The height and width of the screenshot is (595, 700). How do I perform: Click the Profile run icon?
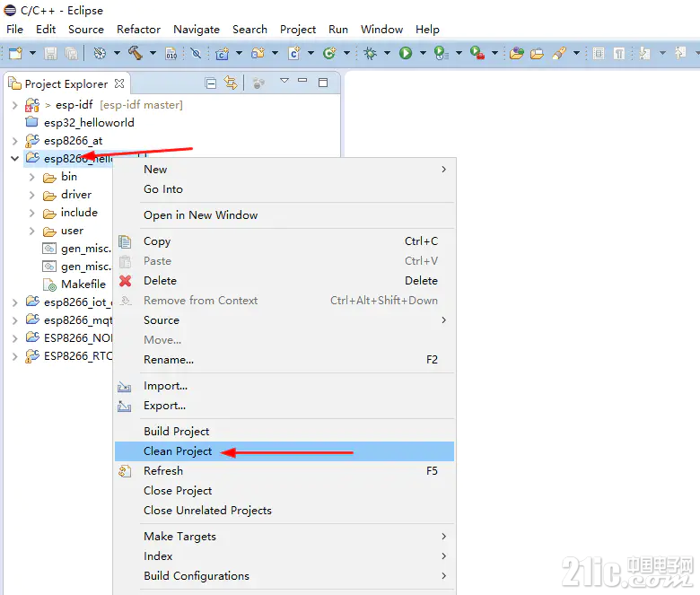(442, 53)
